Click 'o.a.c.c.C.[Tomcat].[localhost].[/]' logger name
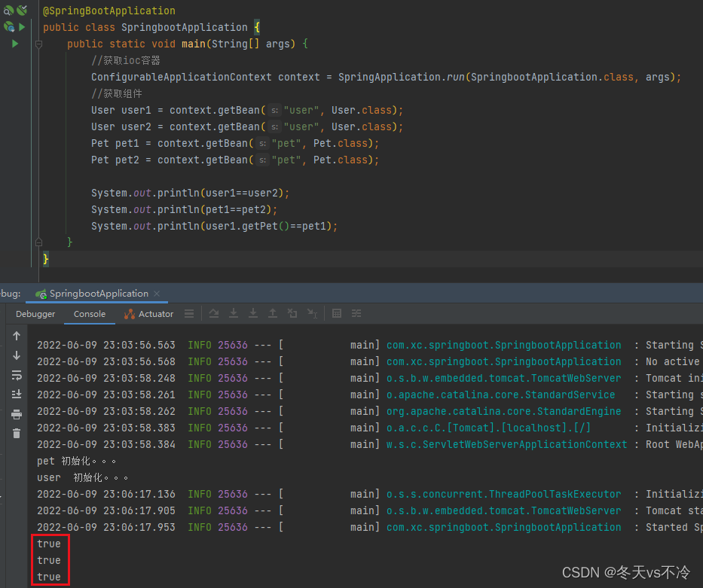Viewport: 703px width, 588px height. click(489, 428)
